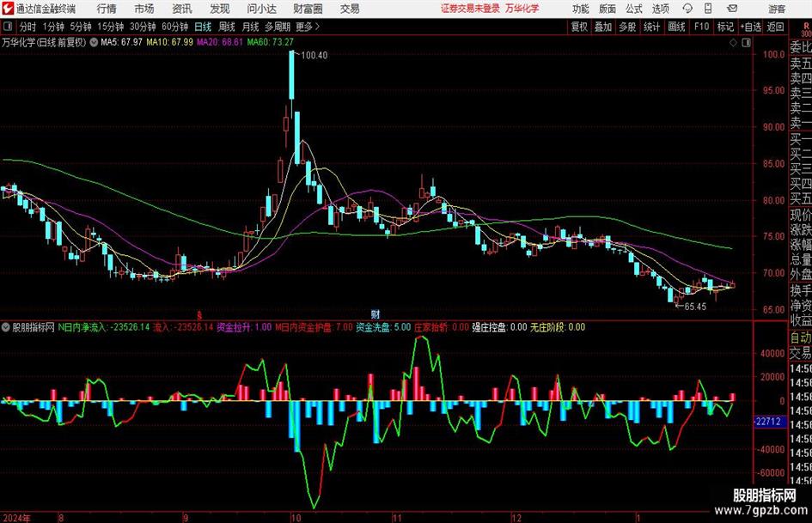Select the 月线 monthly period
The image size is (812, 523).
pos(251,27)
